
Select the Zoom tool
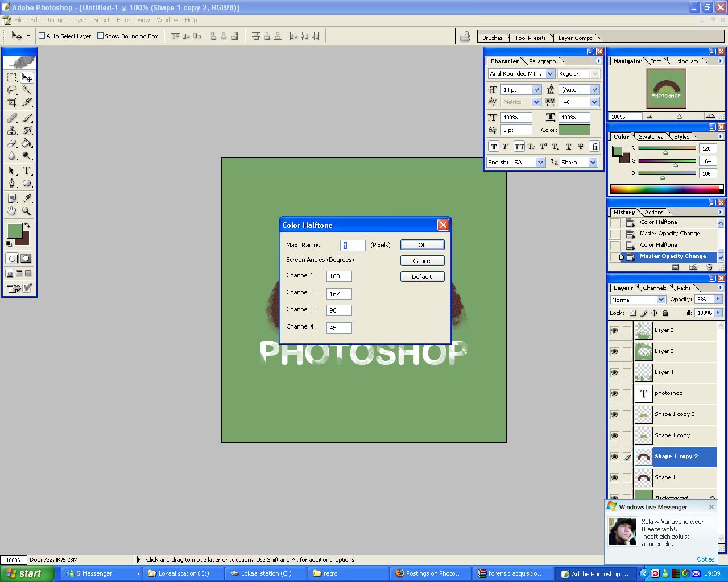[27, 211]
